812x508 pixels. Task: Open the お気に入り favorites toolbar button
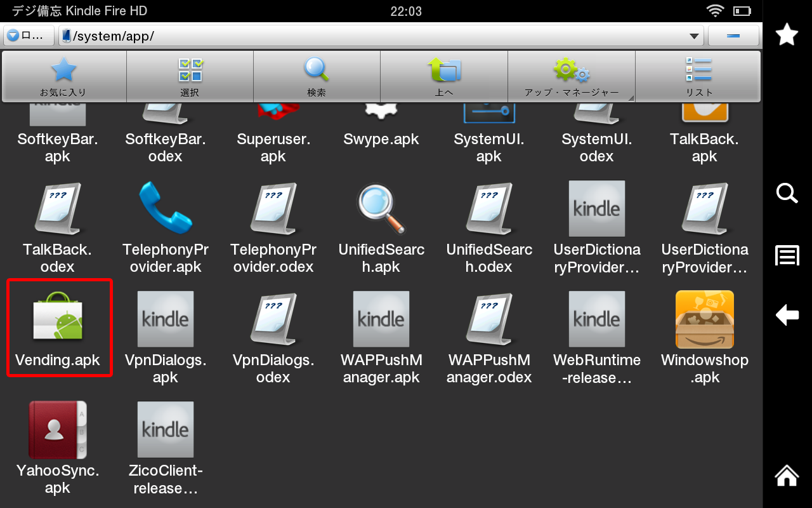tap(63, 76)
